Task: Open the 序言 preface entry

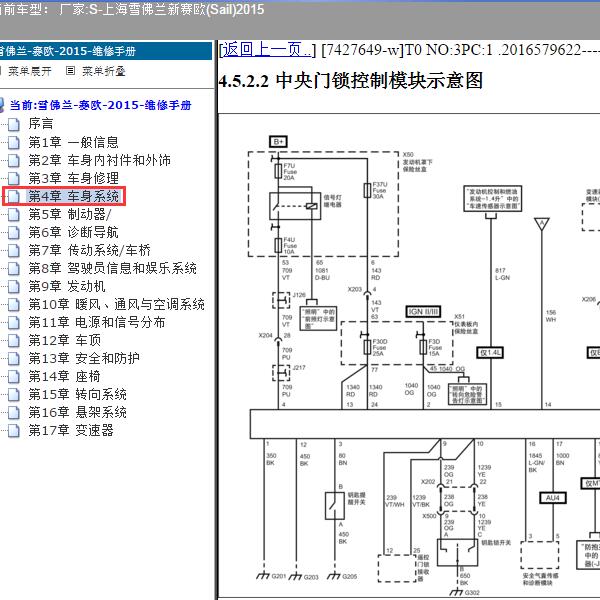Action: (x=41, y=124)
